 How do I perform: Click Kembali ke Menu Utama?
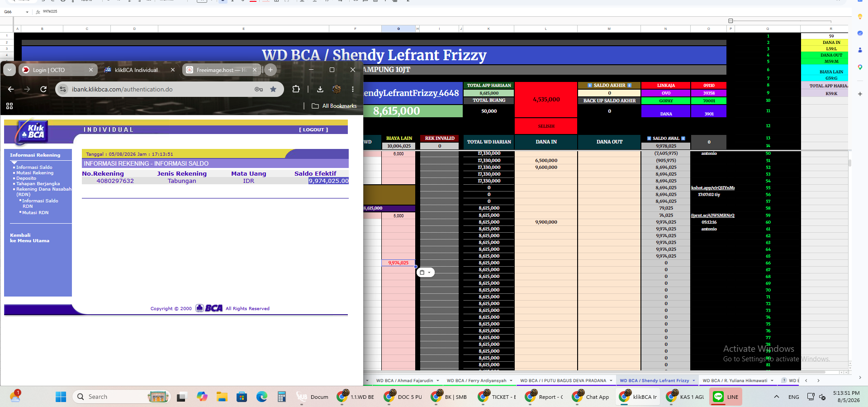[x=30, y=238]
